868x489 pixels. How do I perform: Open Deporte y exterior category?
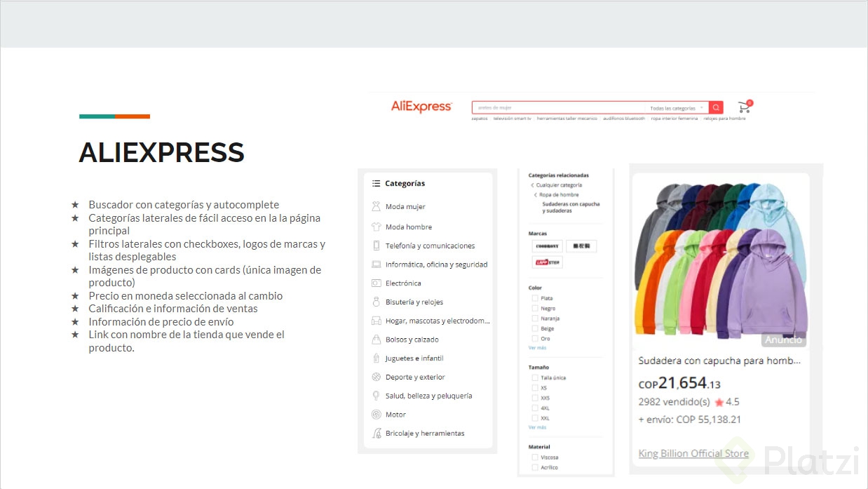415,377
